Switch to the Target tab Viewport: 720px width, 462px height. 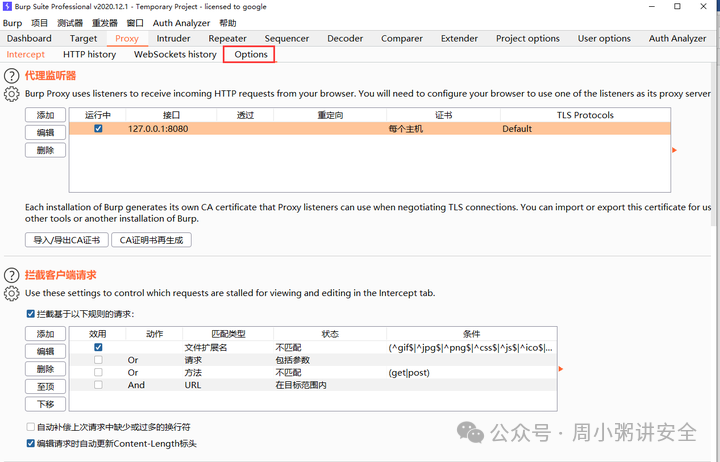pos(83,39)
